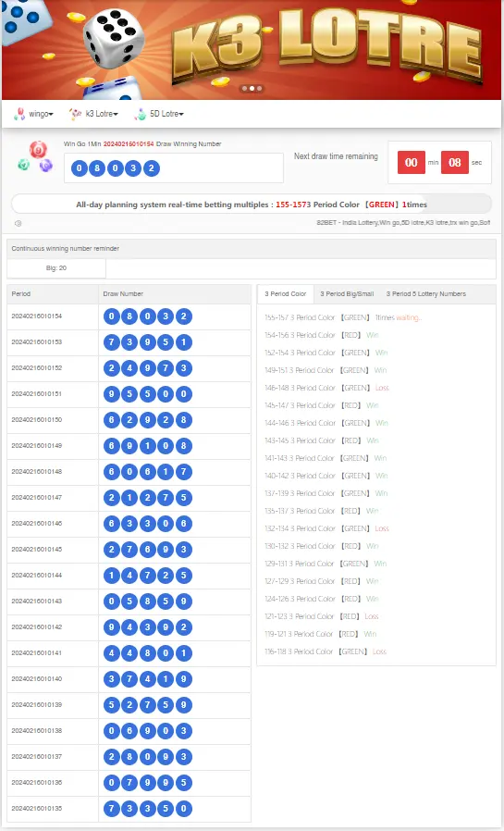Click the 5D Lotre balls icon
The height and width of the screenshot is (831, 504).
tap(141, 114)
